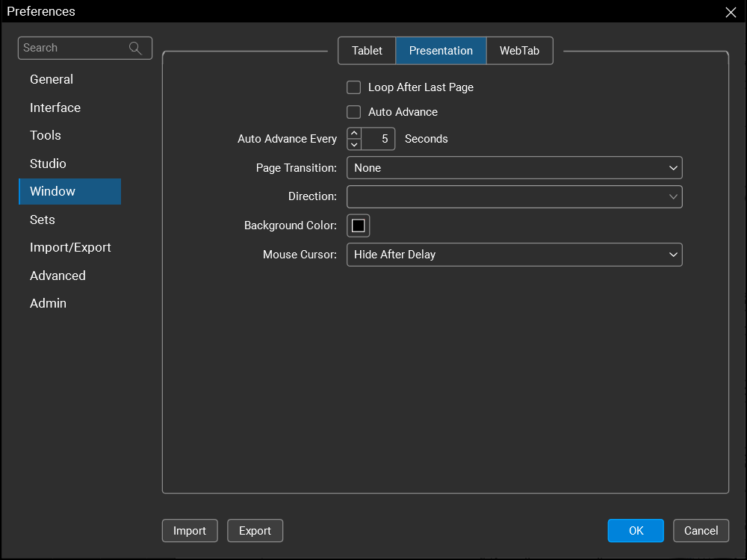This screenshot has height=560, width=747.
Task: Click the magnifying glass search icon
Action: click(x=135, y=48)
